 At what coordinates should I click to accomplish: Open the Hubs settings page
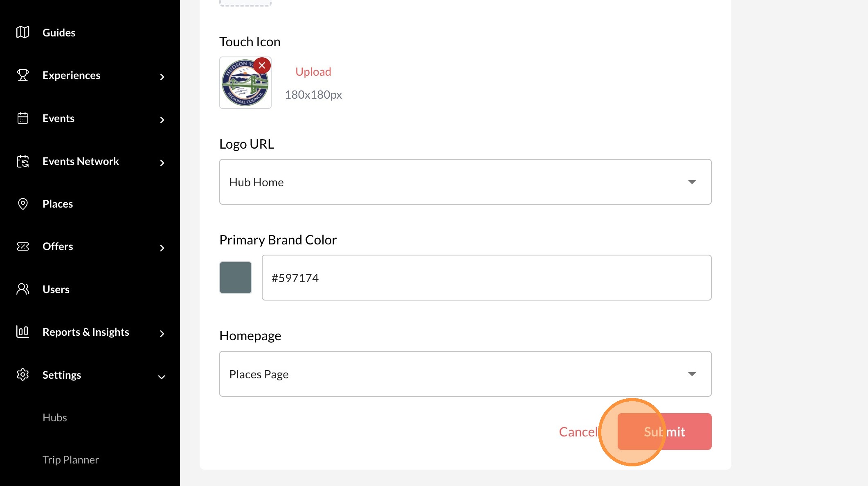coord(55,418)
